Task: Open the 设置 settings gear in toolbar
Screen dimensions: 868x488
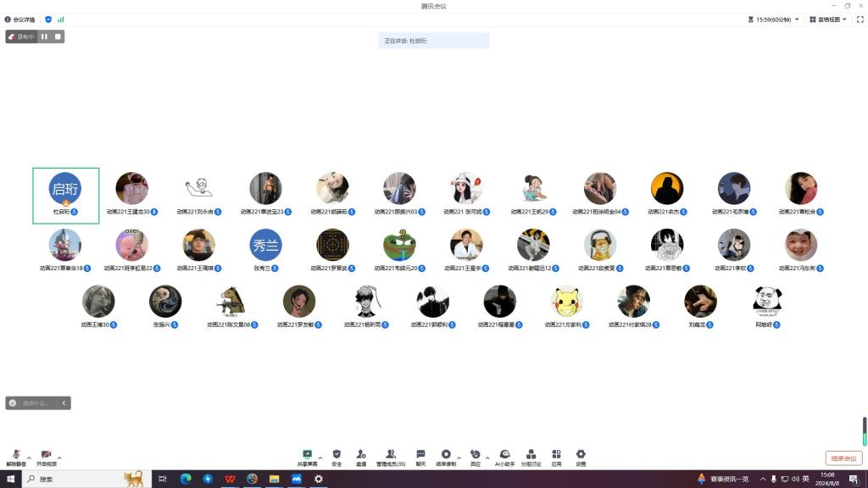Action: (x=581, y=455)
